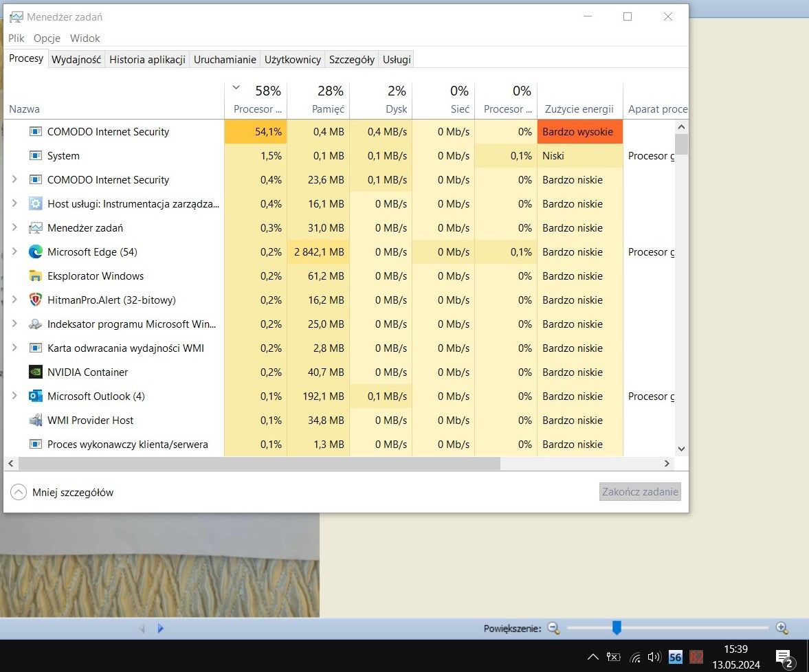Click the NVIDIA Container icon

tap(36, 372)
